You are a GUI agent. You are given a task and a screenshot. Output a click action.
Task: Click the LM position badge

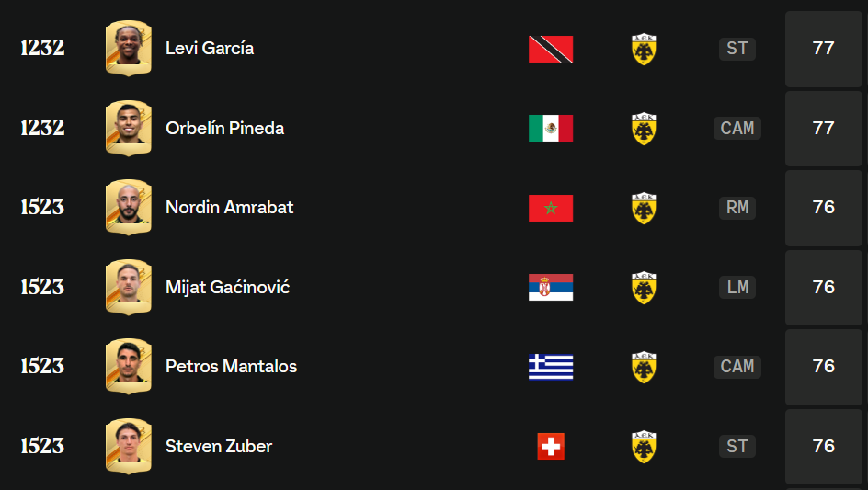tap(737, 287)
